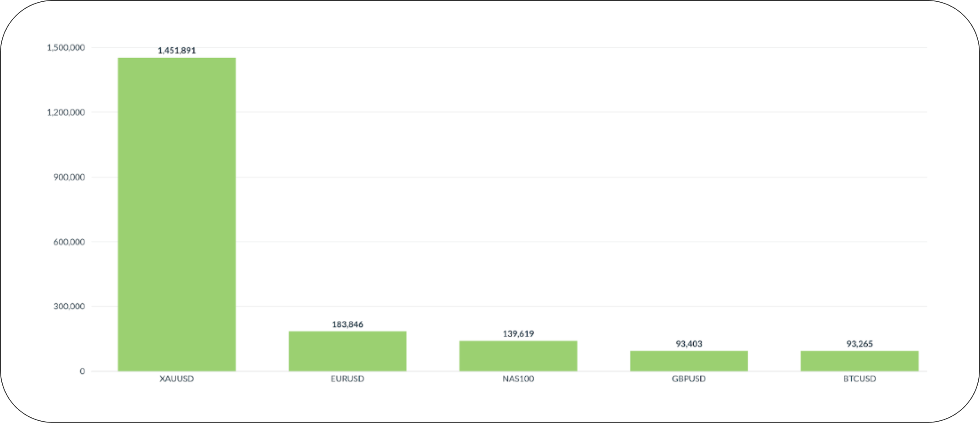Click the BTCUSD green bar
This screenshot has width=980, height=423.
pyautogui.click(x=859, y=361)
